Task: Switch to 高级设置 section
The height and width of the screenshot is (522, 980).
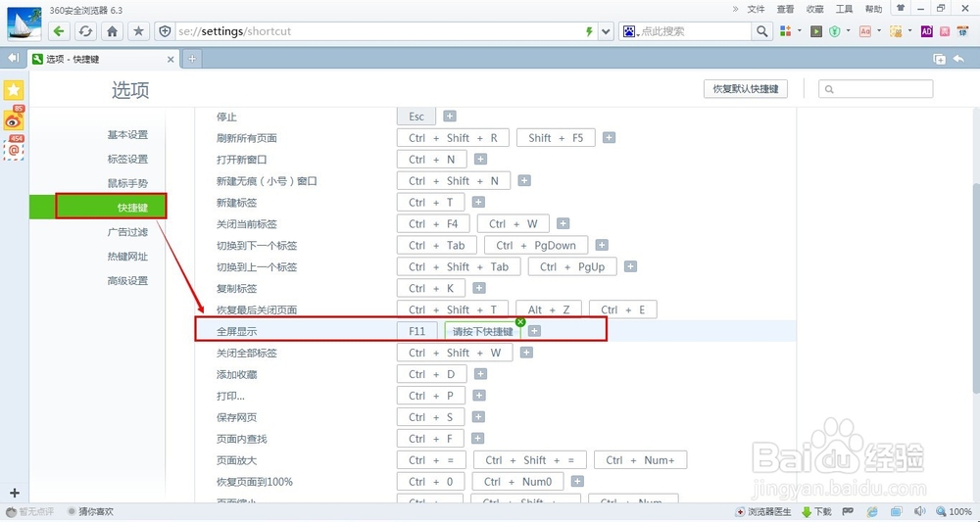Action: click(127, 281)
